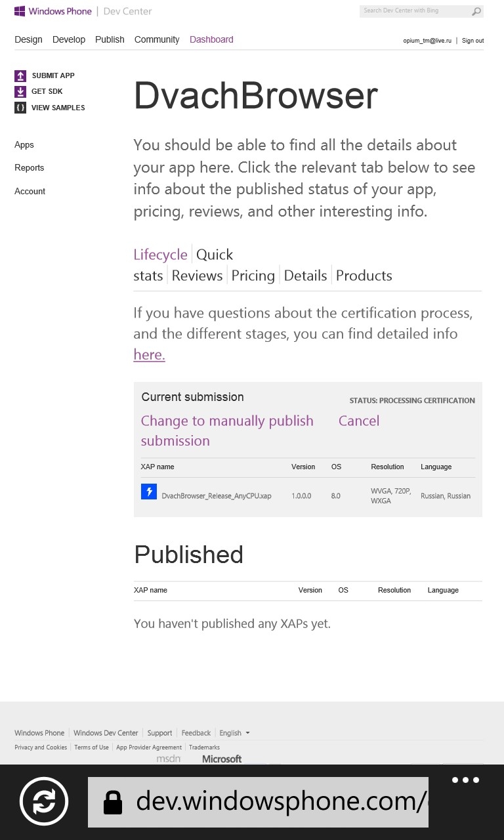This screenshot has height=840, width=504.
Task: Click the browser address bar URL
Action: [282, 802]
